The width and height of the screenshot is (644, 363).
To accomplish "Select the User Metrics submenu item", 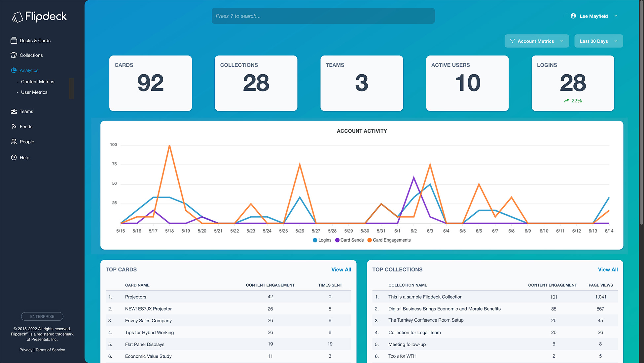I will pos(34,92).
